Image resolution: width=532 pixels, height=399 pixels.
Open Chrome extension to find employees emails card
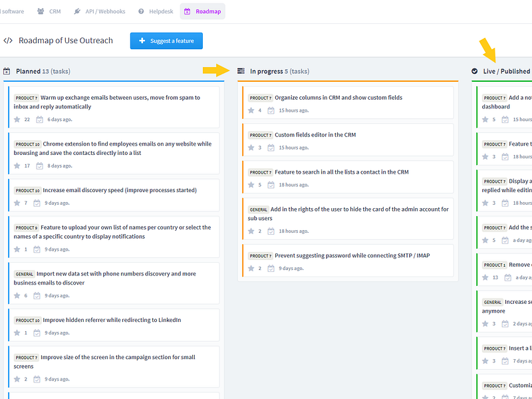pos(114,154)
